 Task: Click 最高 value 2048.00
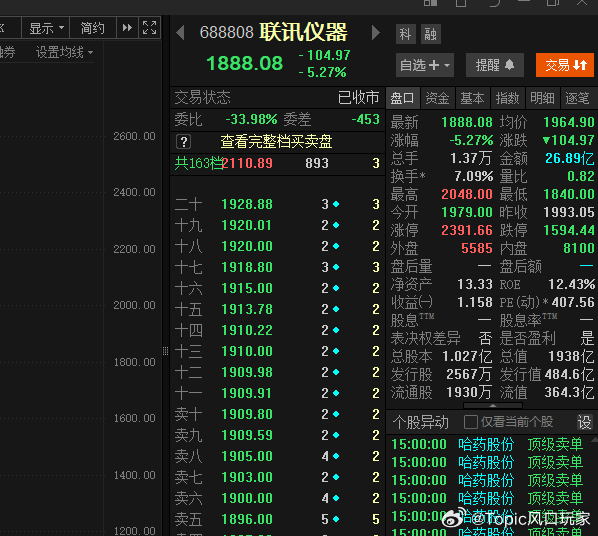tap(467, 194)
